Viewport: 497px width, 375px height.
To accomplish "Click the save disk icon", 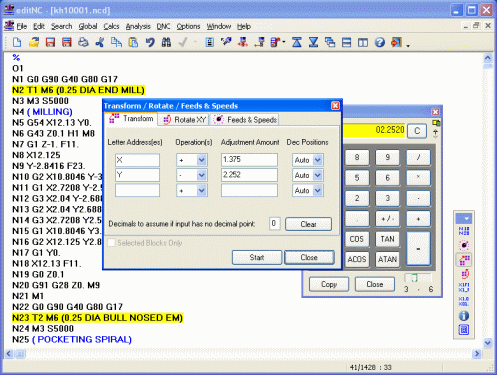I will (x=50, y=42).
